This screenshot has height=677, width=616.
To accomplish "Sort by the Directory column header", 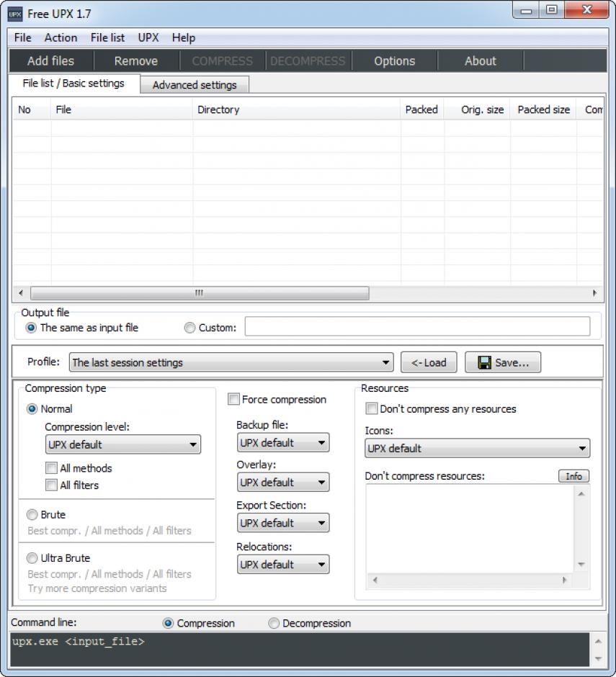I will point(296,109).
